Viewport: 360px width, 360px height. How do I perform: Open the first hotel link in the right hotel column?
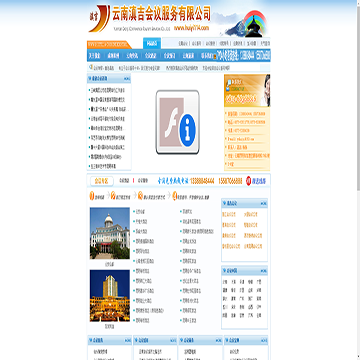tap(187, 212)
